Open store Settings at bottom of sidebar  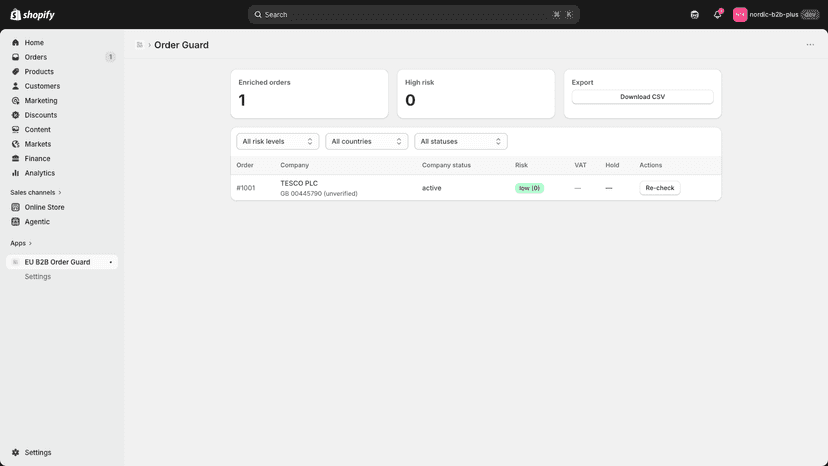click(x=62, y=453)
